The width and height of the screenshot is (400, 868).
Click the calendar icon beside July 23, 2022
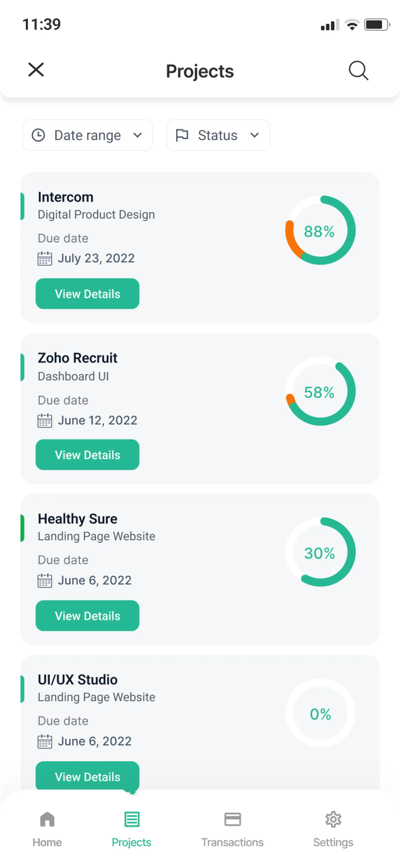pyautogui.click(x=45, y=259)
